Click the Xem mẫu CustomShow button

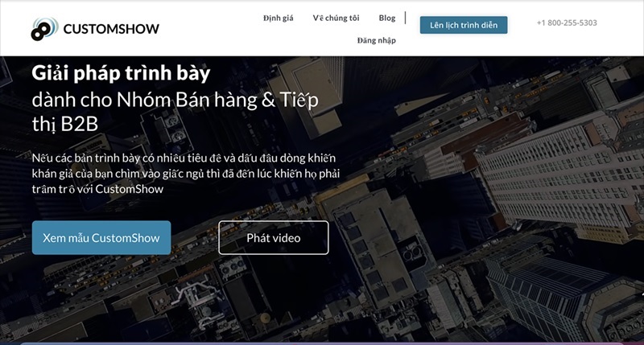click(101, 237)
